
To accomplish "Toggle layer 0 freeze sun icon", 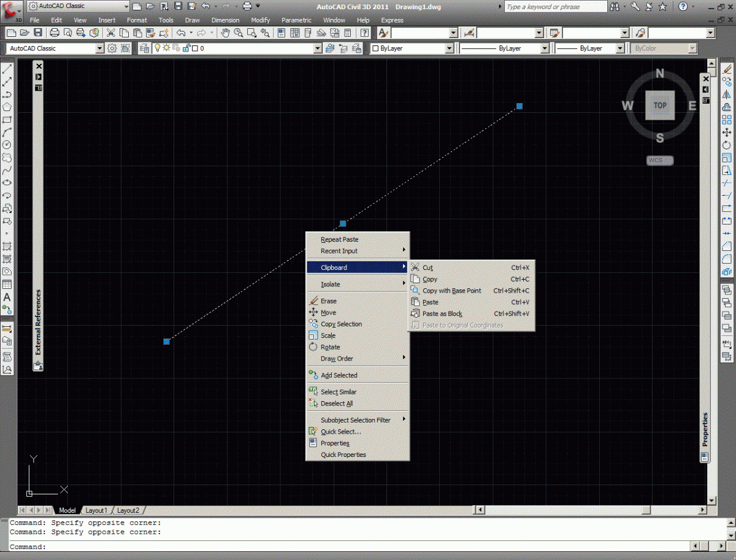I will tap(165, 48).
